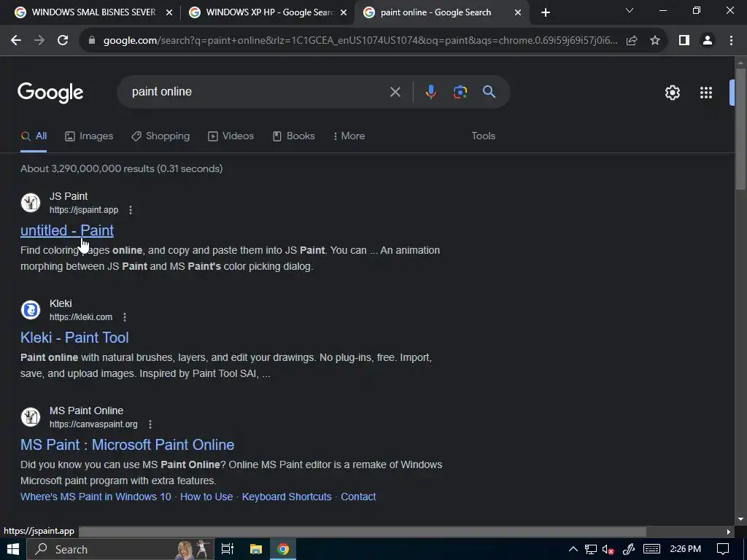747x560 pixels.
Task: Bookmark this page with the star icon
Action: click(x=655, y=41)
